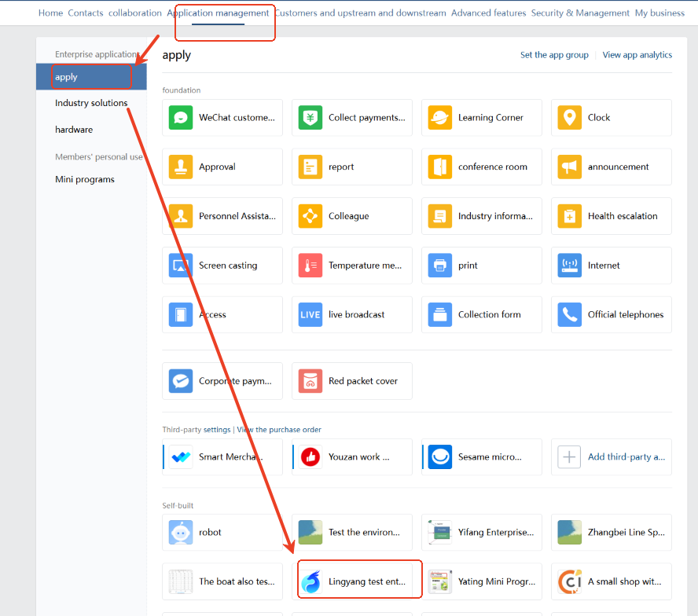Viewport: 698px width, 616px height.
Task: Open the Smart Merchant checkmark icon
Action: (x=180, y=456)
